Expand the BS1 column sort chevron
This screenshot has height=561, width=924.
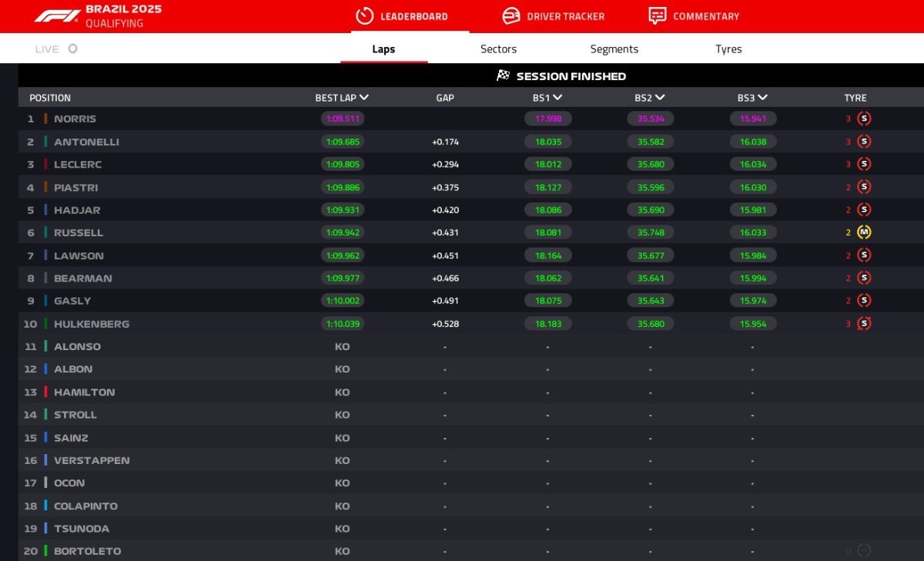tap(558, 98)
